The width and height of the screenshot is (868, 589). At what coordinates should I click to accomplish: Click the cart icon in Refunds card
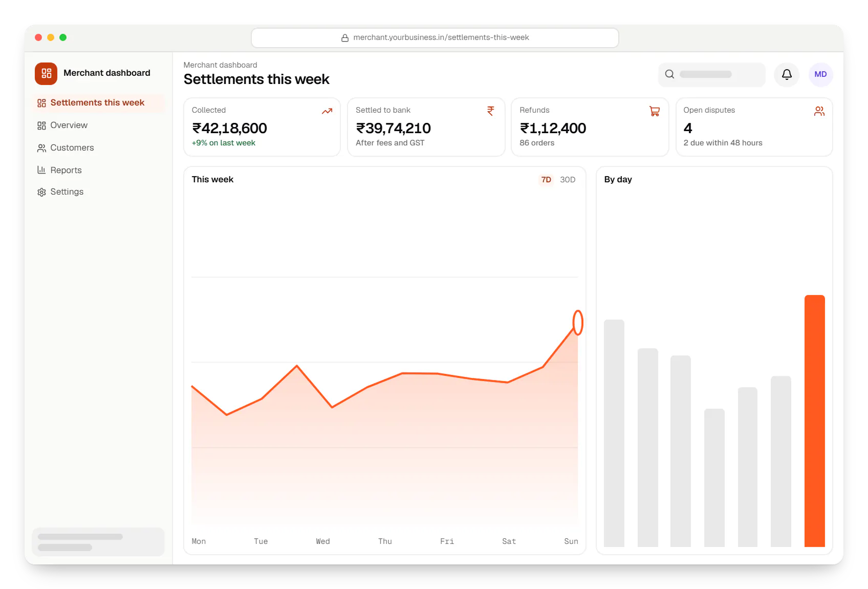point(655,111)
